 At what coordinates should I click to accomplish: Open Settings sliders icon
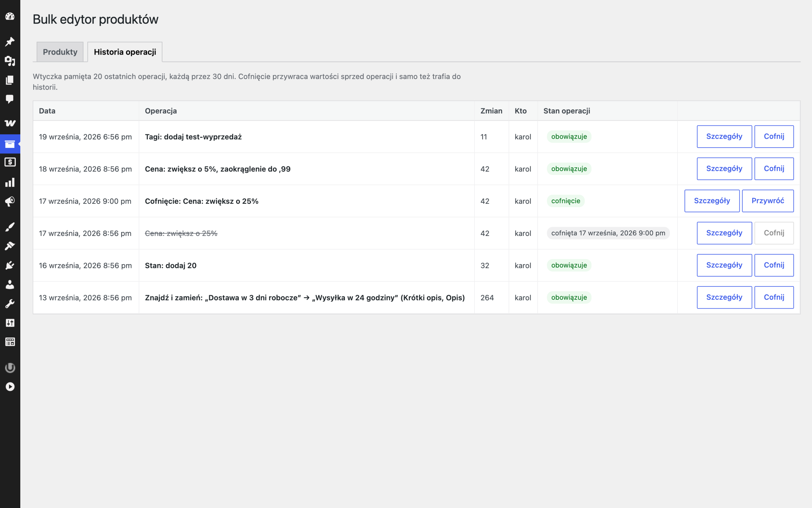10,323
